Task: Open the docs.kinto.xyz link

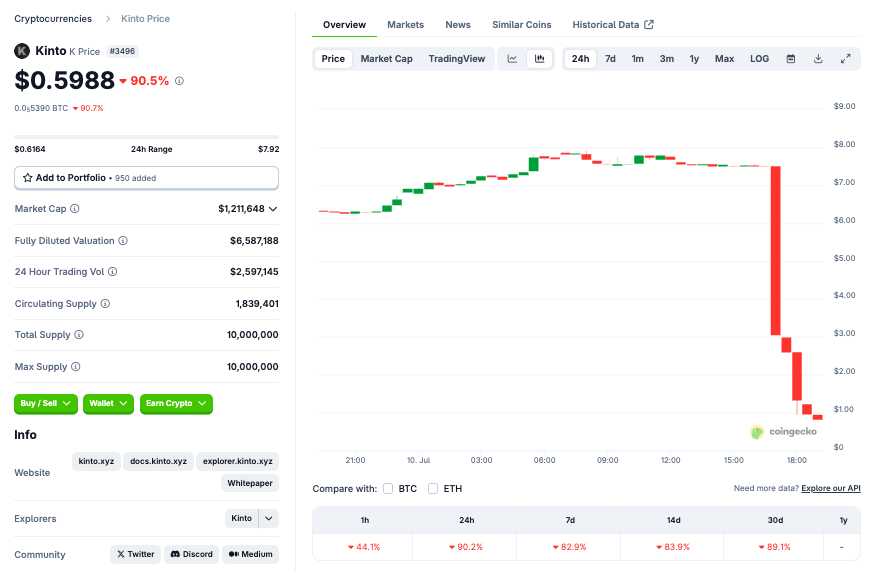Action: tap(159, 461)
